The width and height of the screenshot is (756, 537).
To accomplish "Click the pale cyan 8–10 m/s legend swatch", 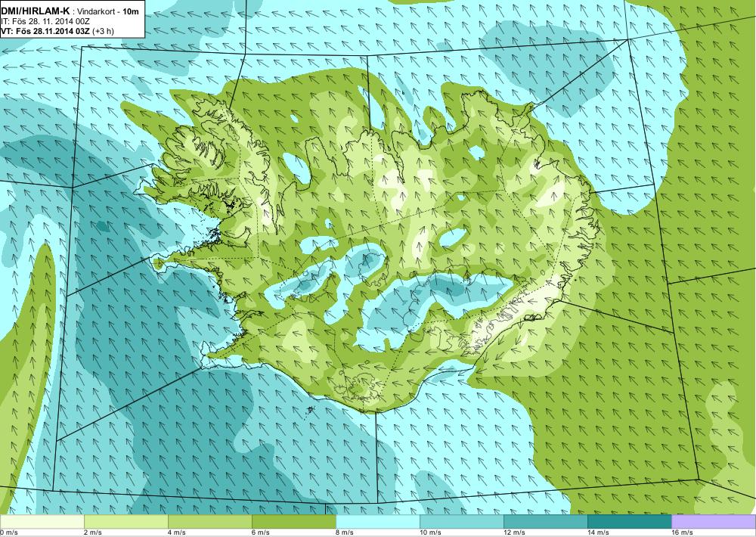I will click(377, 522).
